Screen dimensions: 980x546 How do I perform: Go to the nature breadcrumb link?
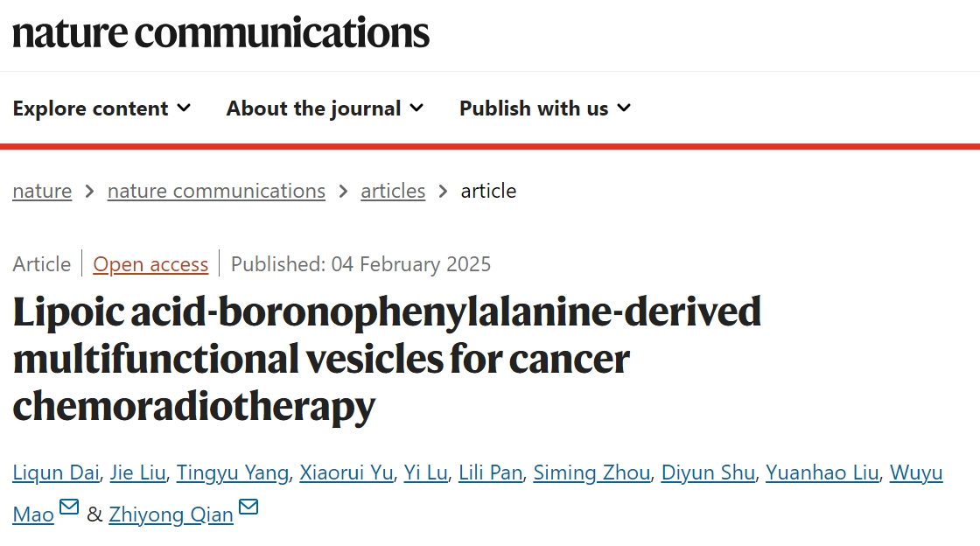coord(42,191)
